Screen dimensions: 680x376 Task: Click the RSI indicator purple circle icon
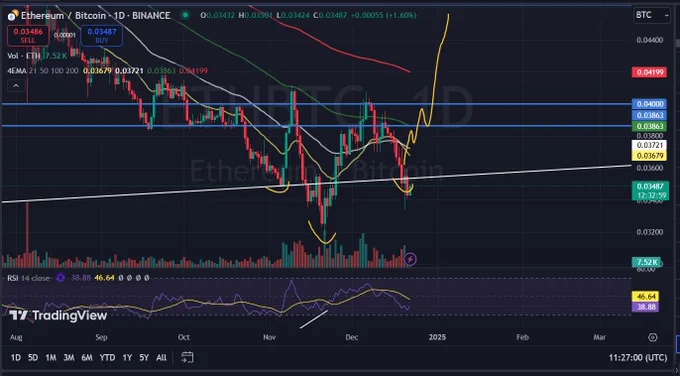click(x=60, y=278)
